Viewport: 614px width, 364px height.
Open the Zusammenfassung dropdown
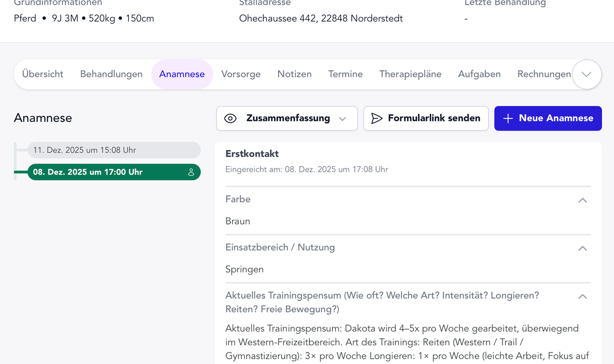click(287, 118)
